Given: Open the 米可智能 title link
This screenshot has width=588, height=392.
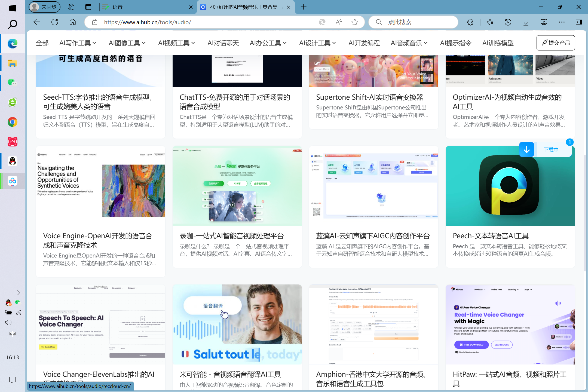Looking at the screenshot, I should [x=230, y=374].
